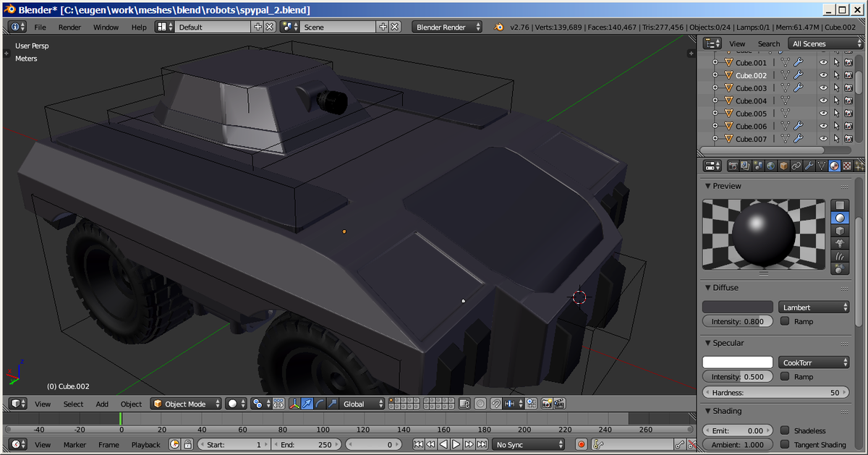Open the Window menu
This screenshot has height=455, width=868.
click(x=106, y=27)
